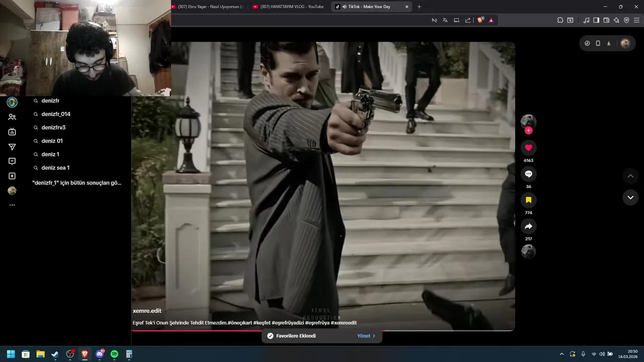644x362 pixels.
Task: Go to the previous video with up chevron
Action: [x=630, y=176]
